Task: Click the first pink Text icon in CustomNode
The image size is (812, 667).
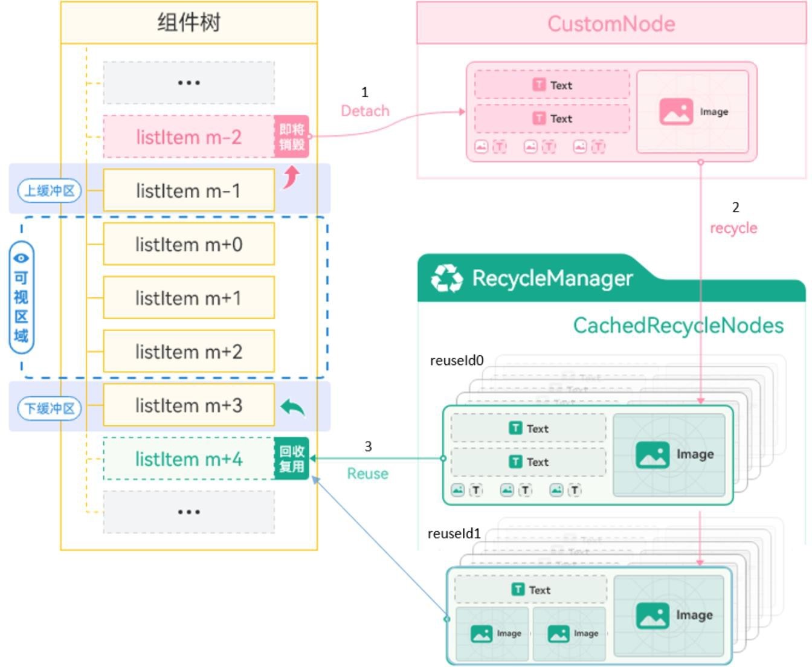Action: tap(539, 85)
